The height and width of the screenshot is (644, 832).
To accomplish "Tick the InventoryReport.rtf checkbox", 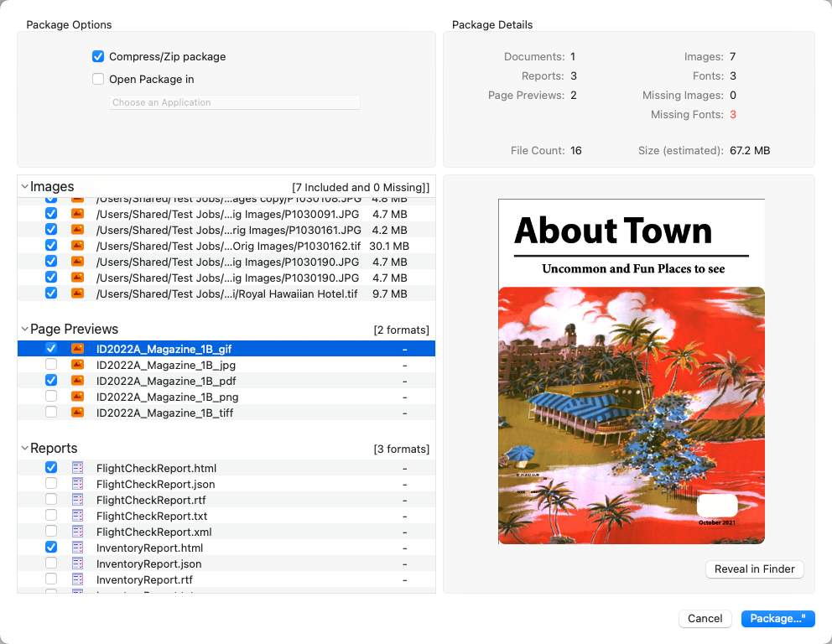I will coord(51,579).
